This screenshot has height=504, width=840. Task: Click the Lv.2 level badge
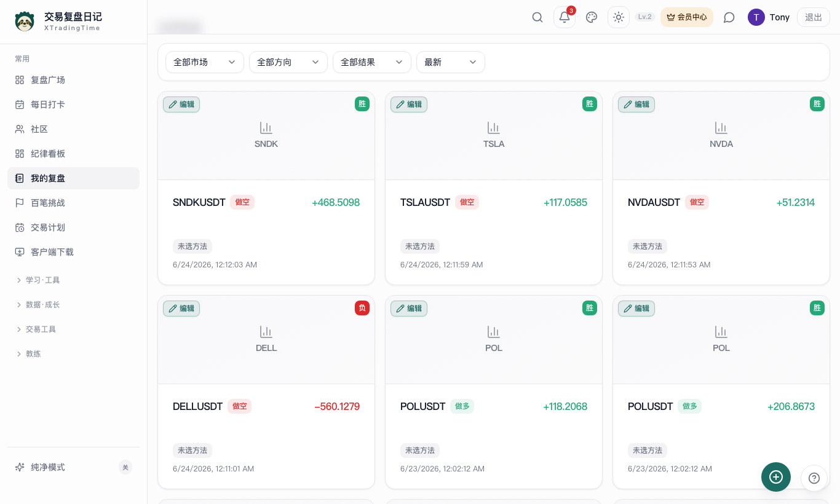[x=645, y=17]
